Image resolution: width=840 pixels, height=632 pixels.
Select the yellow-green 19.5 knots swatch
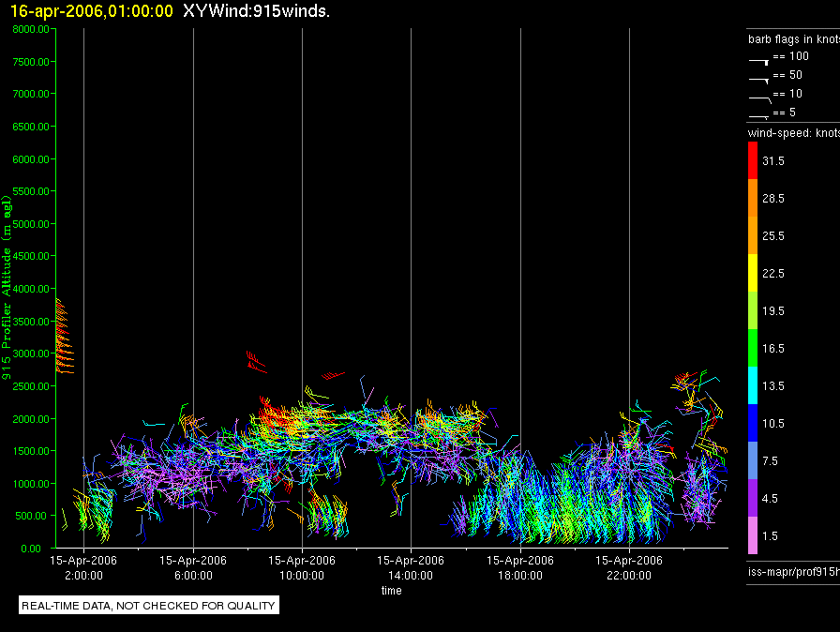click(753, 310)
